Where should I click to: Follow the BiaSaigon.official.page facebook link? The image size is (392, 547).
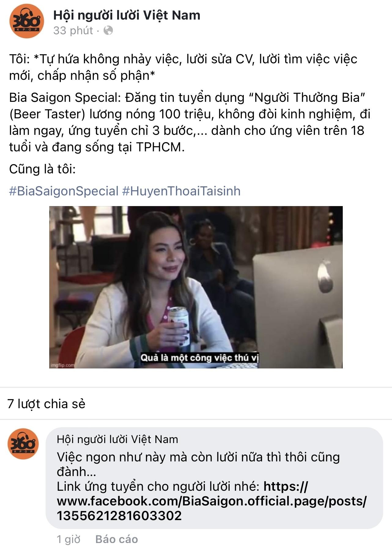(x=212, y=501)
